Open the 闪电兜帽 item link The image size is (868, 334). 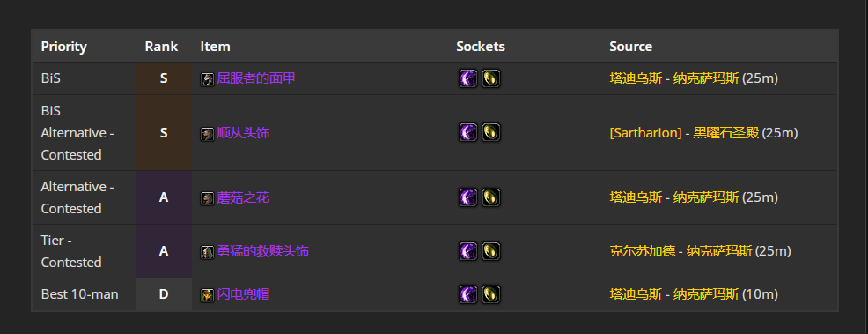(x=243, y=294)
